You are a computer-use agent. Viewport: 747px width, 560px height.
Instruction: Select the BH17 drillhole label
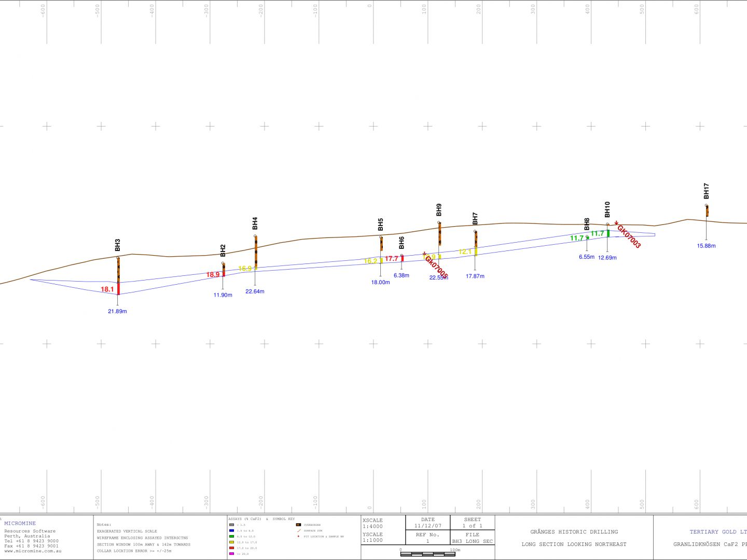706,191
